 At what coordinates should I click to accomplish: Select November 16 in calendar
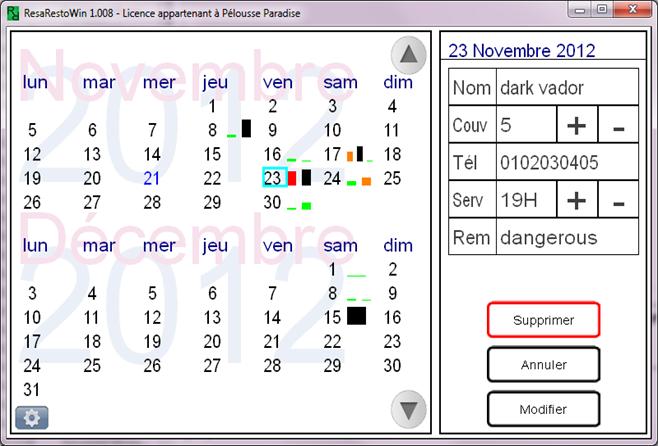[x=272, y=154]
